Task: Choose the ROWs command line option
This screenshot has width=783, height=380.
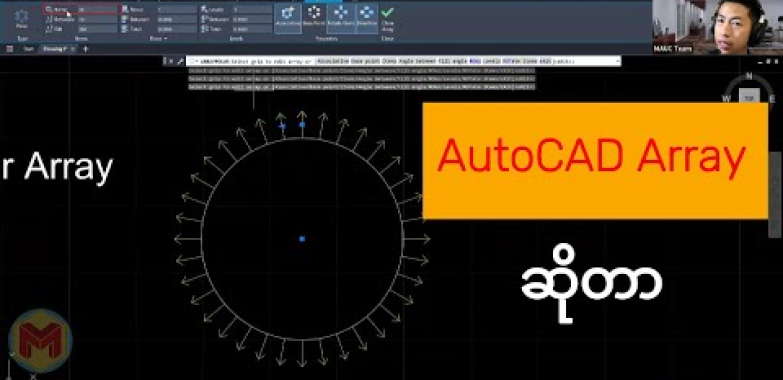Action: point(474,61)
